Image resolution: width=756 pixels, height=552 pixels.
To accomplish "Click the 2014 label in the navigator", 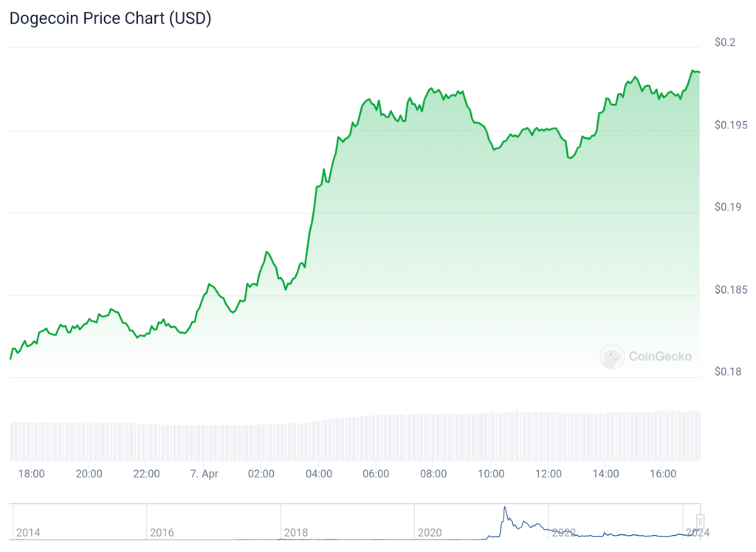I will (x=28, y=532).
